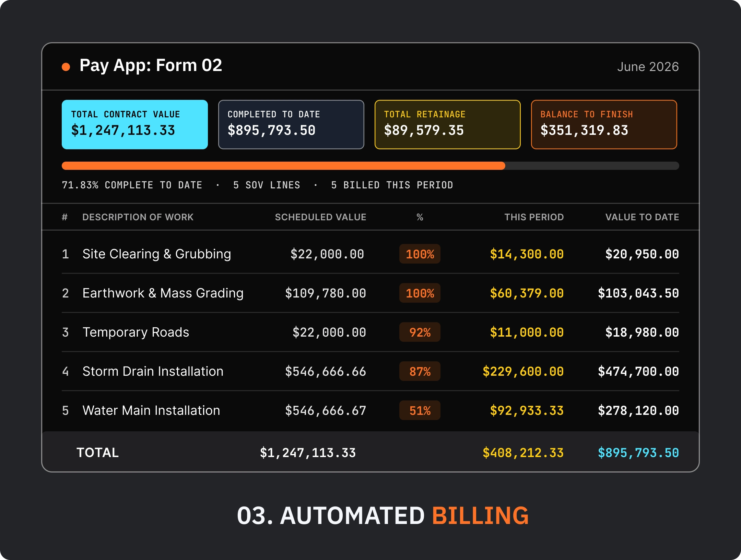Screen dimensions: 741x560
Task: Click the 100% badge for Site Clearing
Action: tap(420, 254)
